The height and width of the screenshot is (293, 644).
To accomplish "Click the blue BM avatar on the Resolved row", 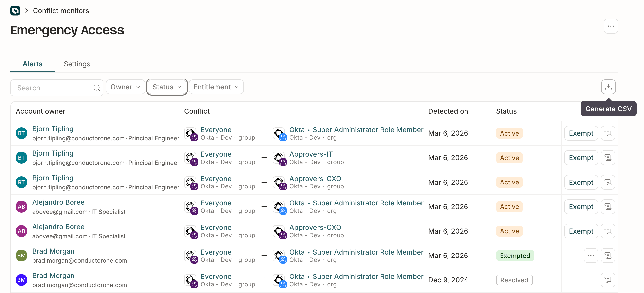I will (21, 280).
